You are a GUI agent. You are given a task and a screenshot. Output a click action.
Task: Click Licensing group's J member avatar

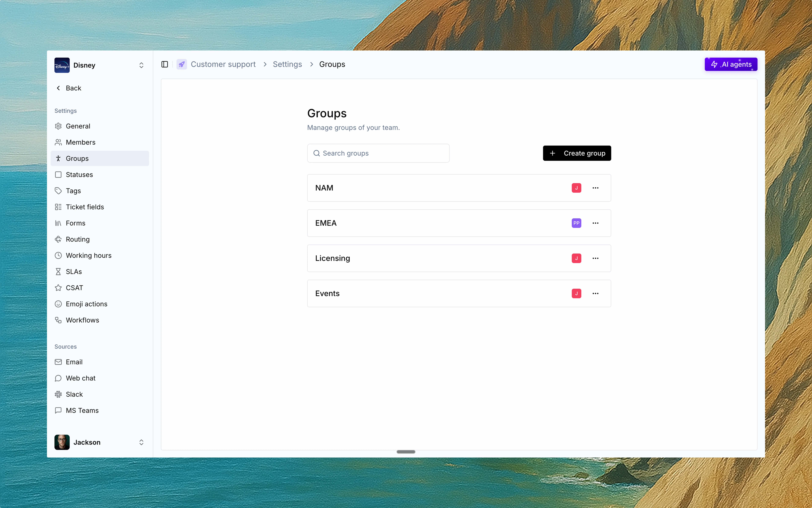coord(576,258)
